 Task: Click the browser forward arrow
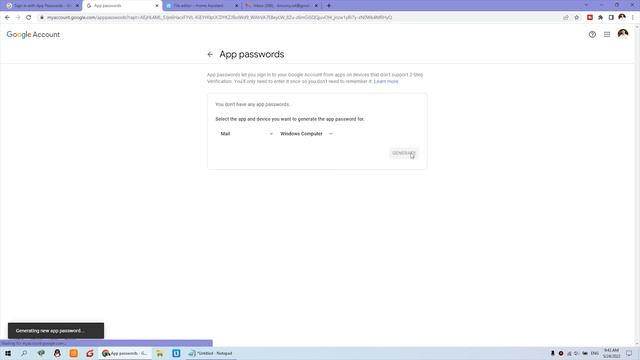[x=18, y=18]
